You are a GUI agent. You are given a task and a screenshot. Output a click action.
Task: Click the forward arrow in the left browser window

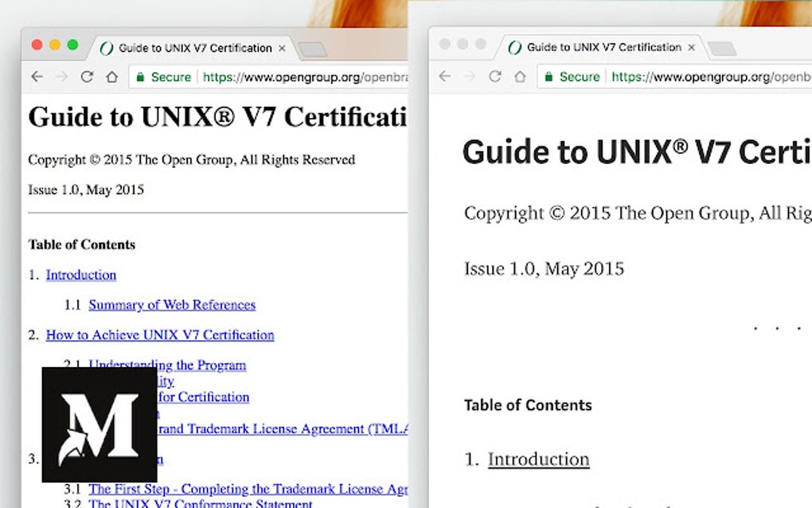click(x=61, y=77)
